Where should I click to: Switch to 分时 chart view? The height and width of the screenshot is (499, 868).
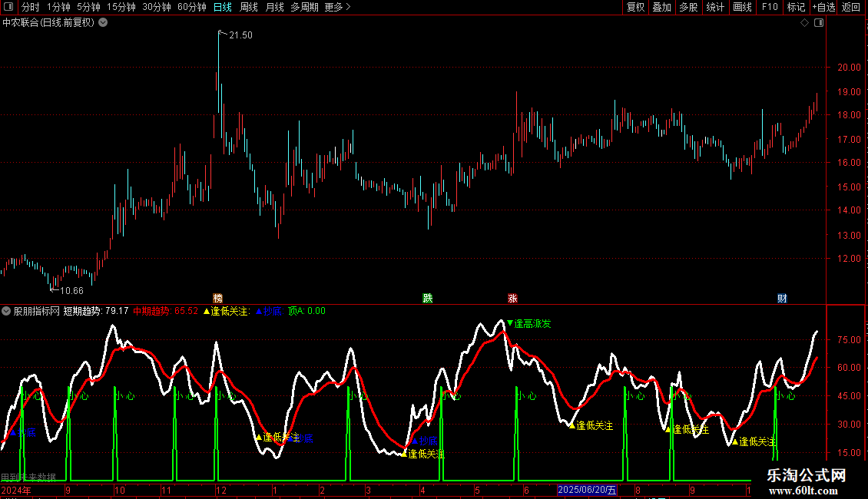[31, 7]
